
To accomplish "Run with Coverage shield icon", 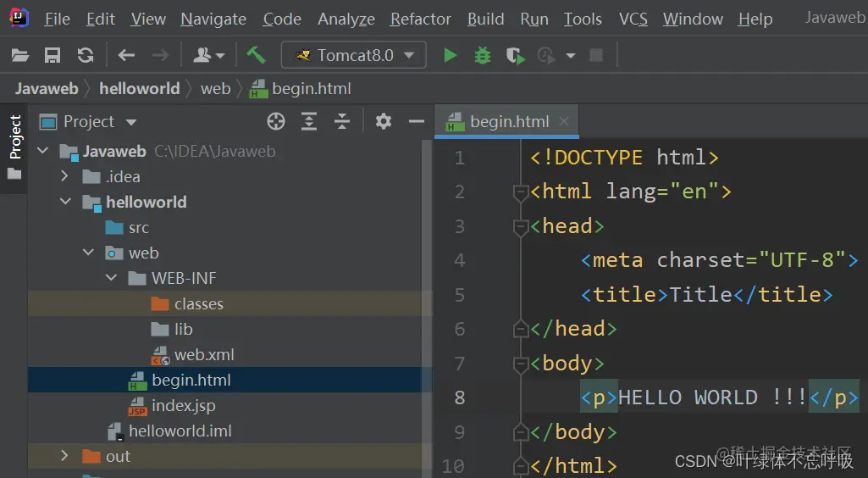I will coord(515,55).
